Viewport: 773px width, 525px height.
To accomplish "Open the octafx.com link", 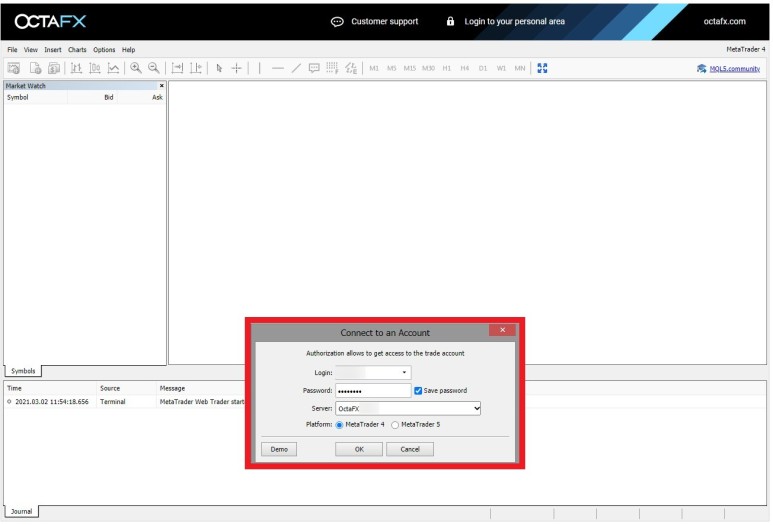I will click(x=724, y=21).
